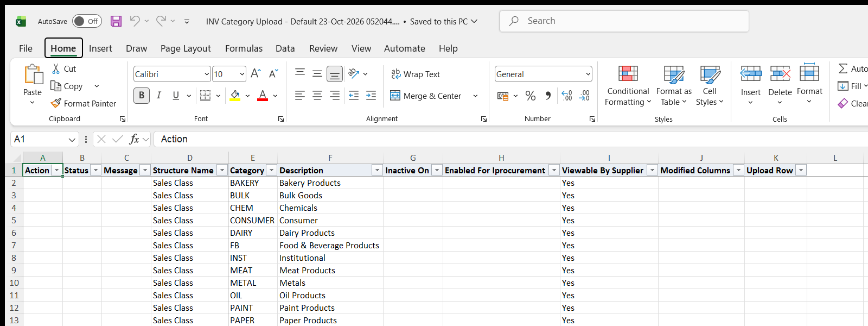Image resolution: width=868 pixels, height=326 pixels.
Task: Apply Percent Style format
Action: pos(531,96)
